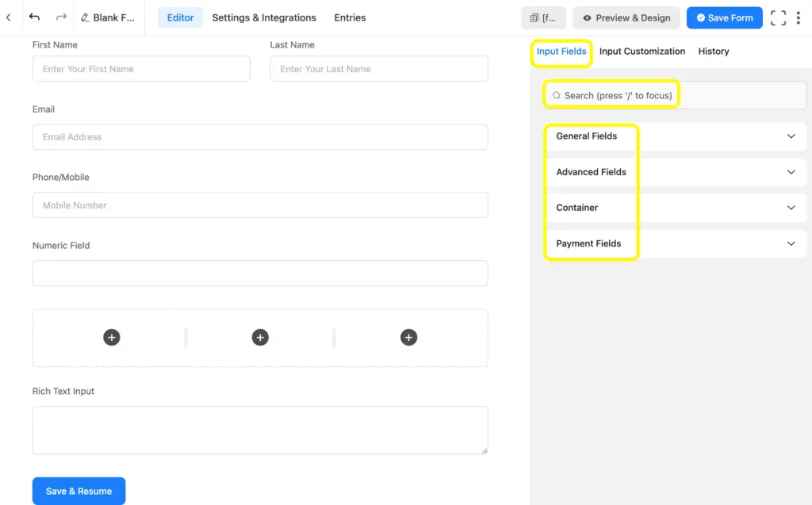812x505 pixels.
Task: Click the plus icon in the rightmost container column
Action: pos(409,337)
